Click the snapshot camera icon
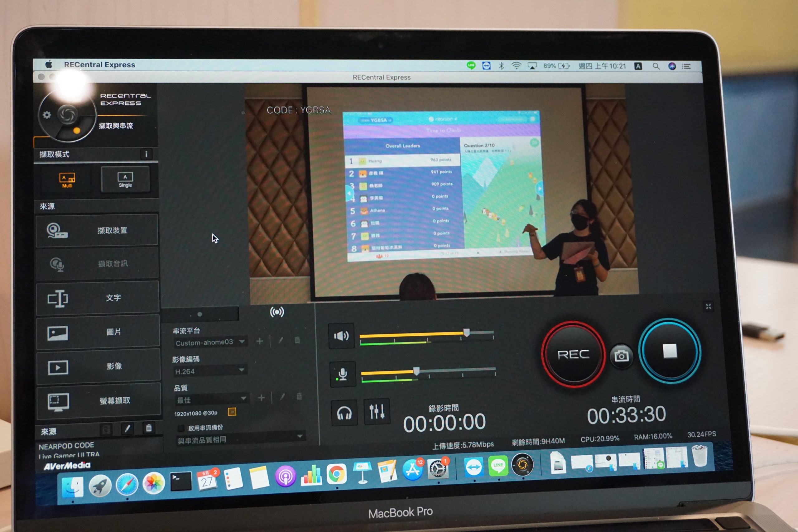The width and height of the screenshot is (798, 532). (x=621, y=356)
